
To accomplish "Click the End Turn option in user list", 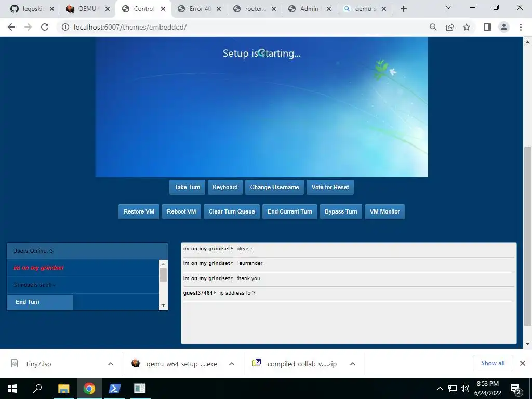I will [x=40, y=302].
